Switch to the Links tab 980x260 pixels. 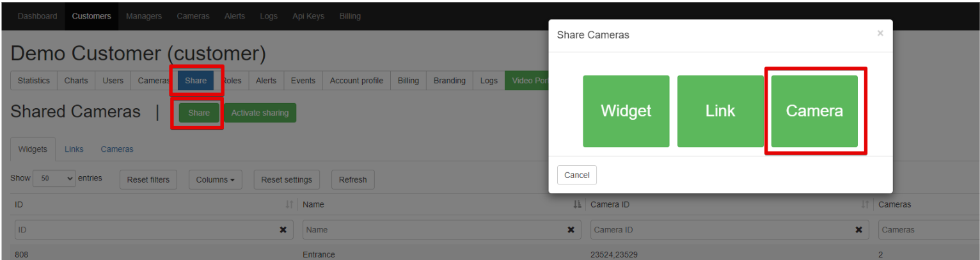pyautogui.click(x=74, y=149)
